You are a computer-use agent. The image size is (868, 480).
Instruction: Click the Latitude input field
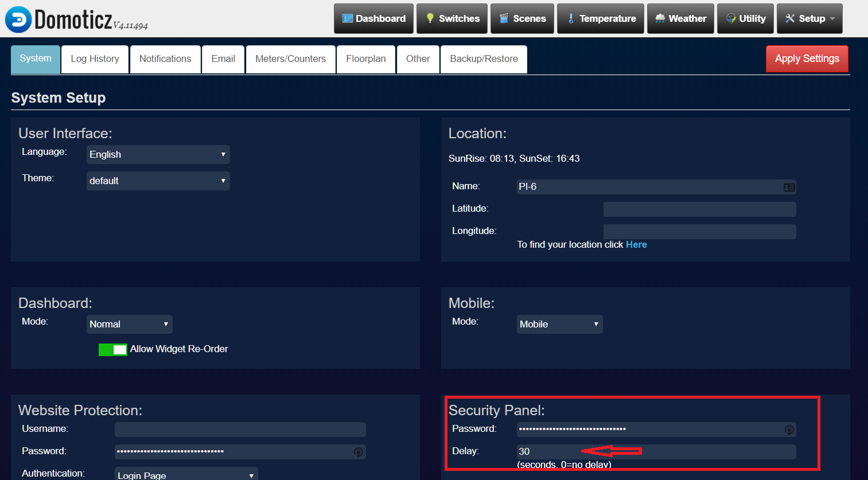699,209
